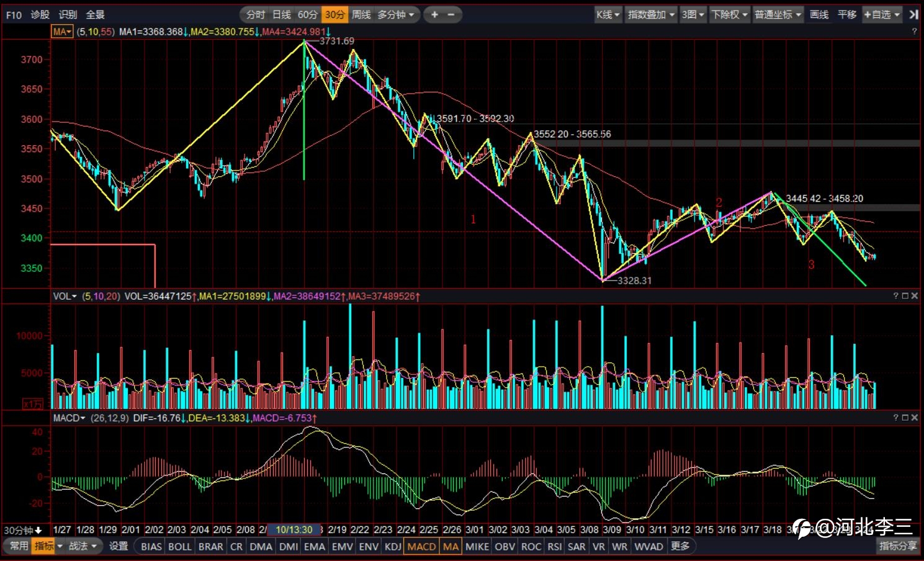This screenshot has height=561, width=924.
Task: Open the MA indicator selector dropdown
Action: [x=62, y=32]
